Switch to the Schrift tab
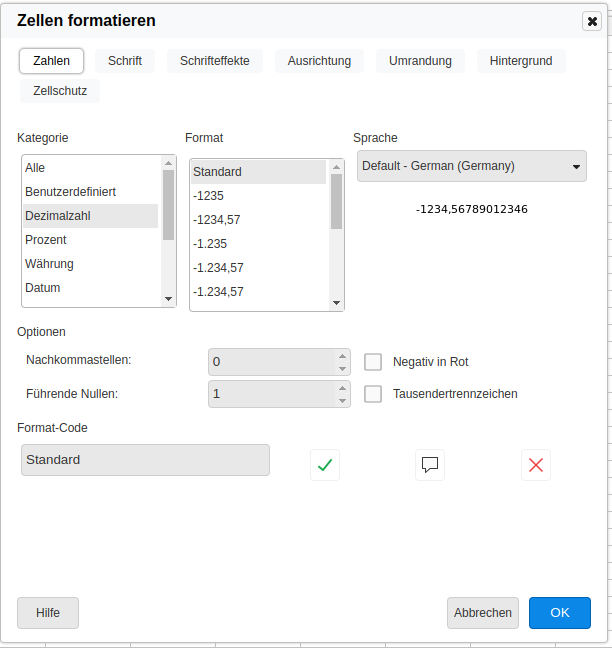 (x=125, y=61)
